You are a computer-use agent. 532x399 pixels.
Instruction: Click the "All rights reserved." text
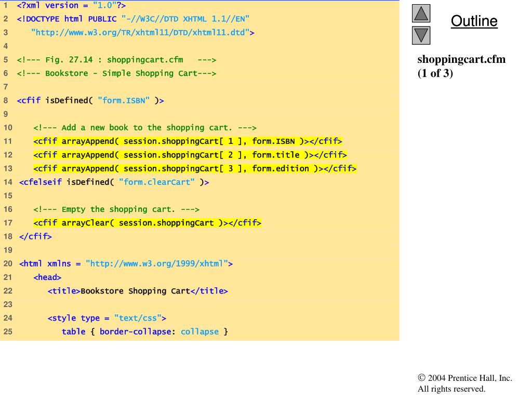coord(451,389)
